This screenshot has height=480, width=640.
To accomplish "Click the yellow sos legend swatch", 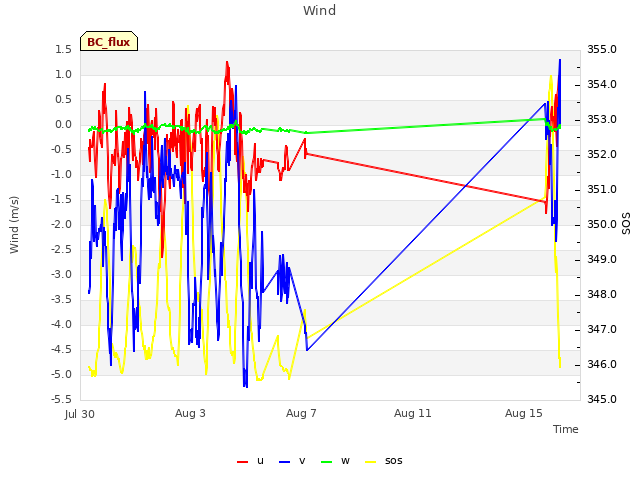I will [x=370, y=462].
